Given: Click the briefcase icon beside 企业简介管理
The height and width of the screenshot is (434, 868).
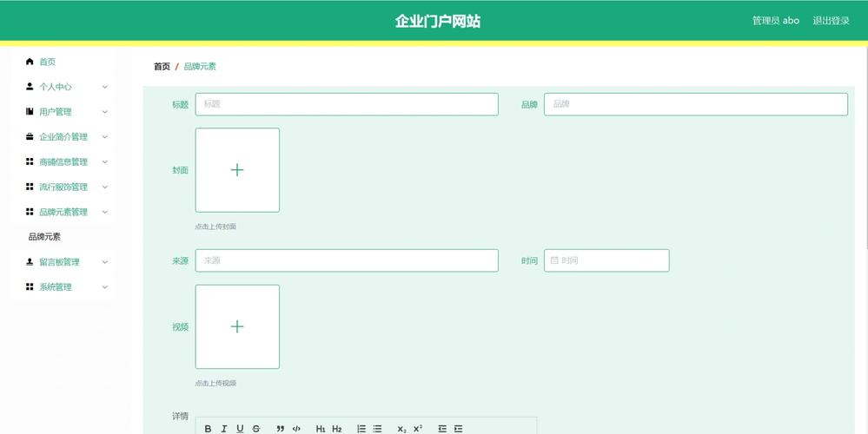Looking at the screenshot, I should click(30, 136).
